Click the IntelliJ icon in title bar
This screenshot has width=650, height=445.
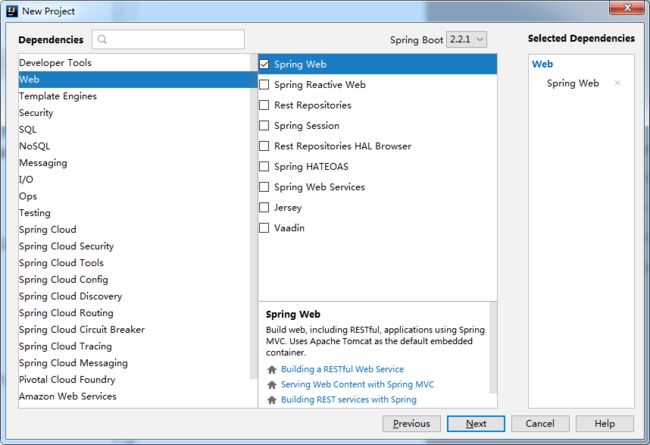tap(12, 11)
